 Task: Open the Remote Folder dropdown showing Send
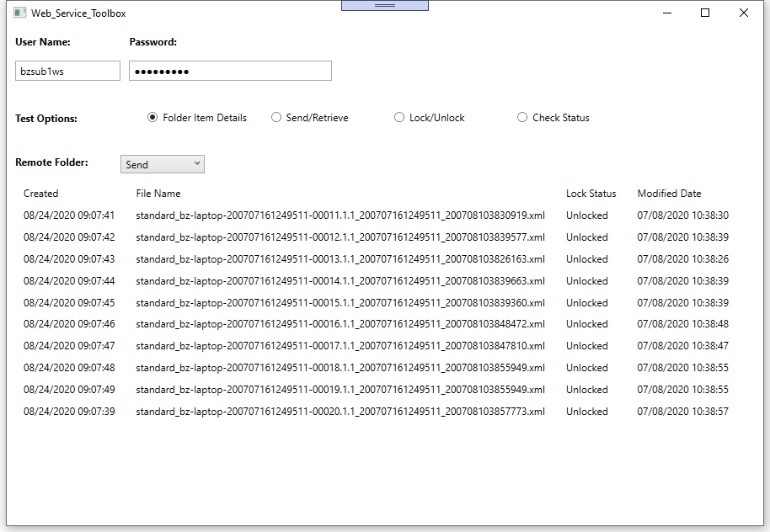pos(163,165)
